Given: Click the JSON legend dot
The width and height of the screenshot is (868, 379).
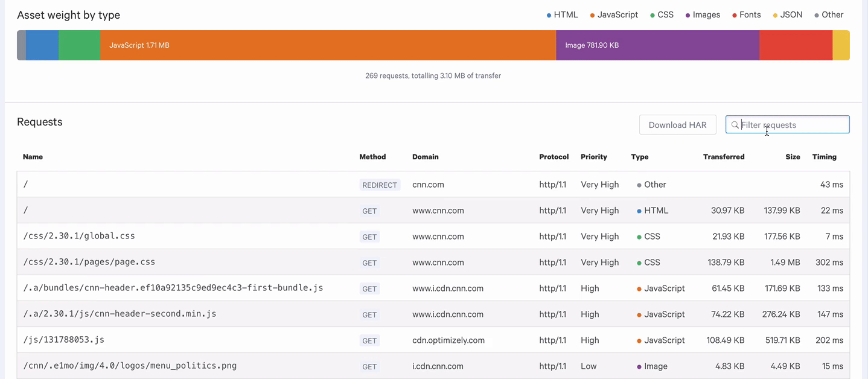Looking at the screenshot, I should click(775, 15).
